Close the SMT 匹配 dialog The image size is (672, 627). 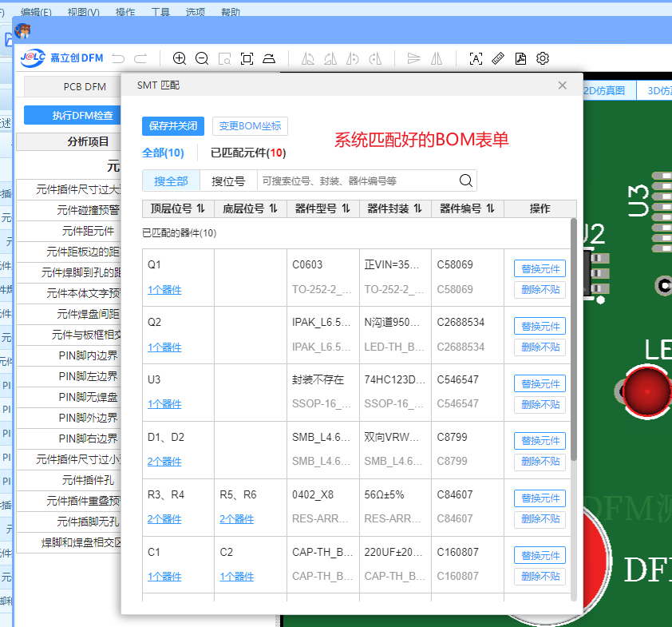(x=563, y=85)
